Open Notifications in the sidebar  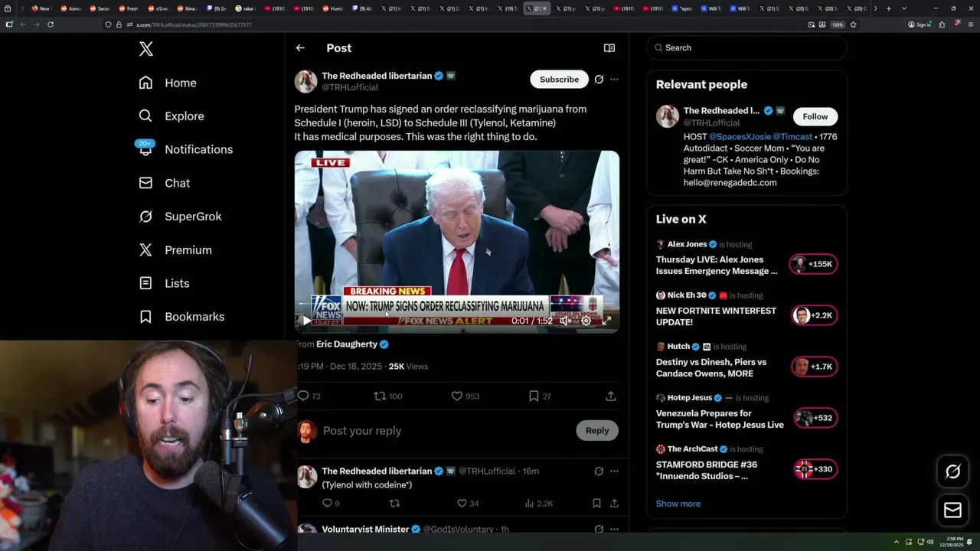(x=185, y=149)
